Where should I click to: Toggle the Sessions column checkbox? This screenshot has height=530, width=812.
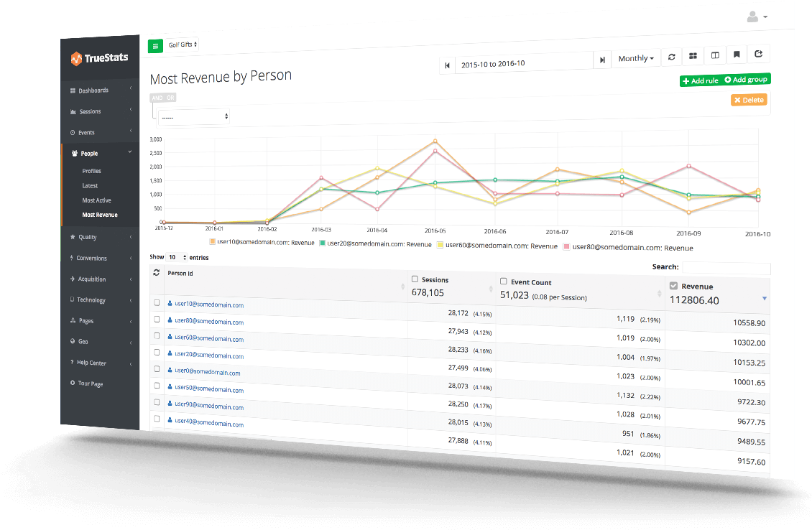(415, 279)
